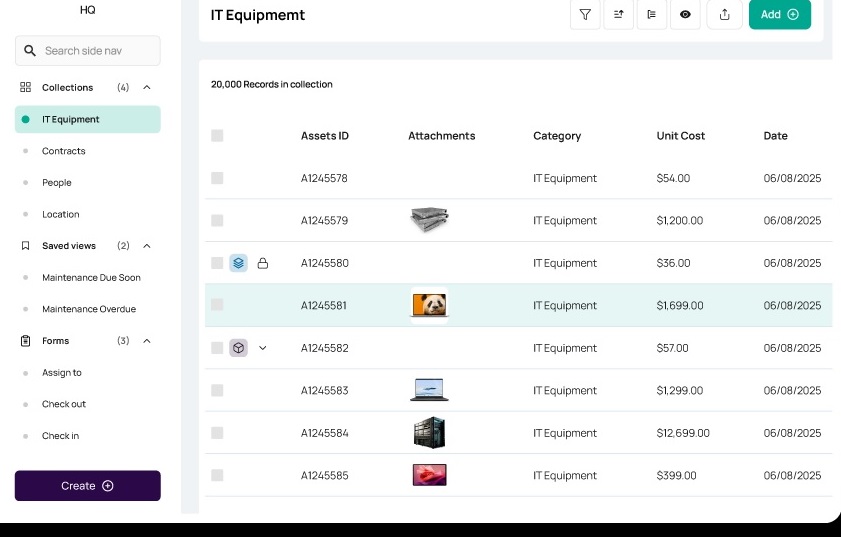
Task: Click 20,000 Records in collection text
Action: (x=271, y=84)
